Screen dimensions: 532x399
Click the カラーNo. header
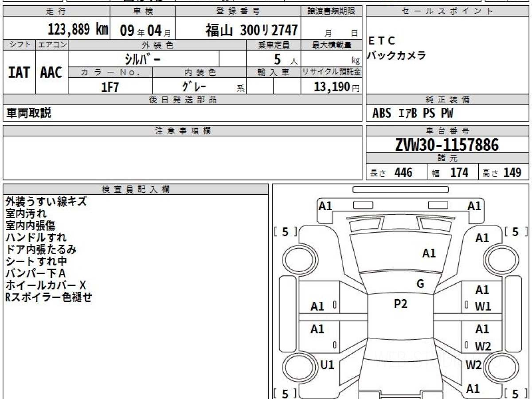(110, 72)
